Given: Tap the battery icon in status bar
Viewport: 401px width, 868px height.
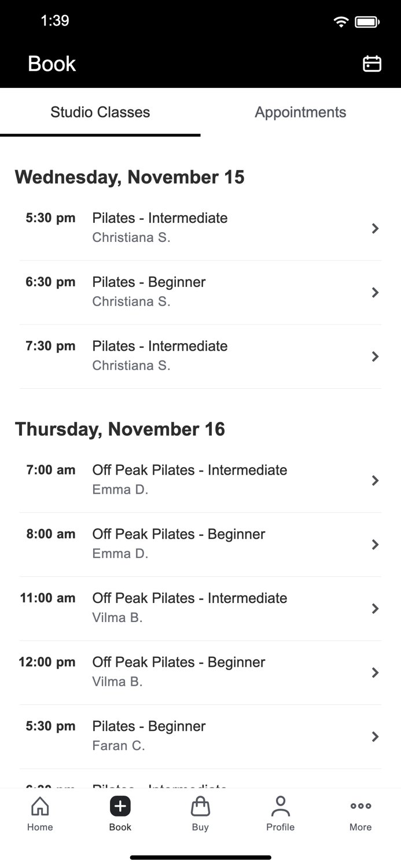Looking at the screenshot, I should click(365, 21).
